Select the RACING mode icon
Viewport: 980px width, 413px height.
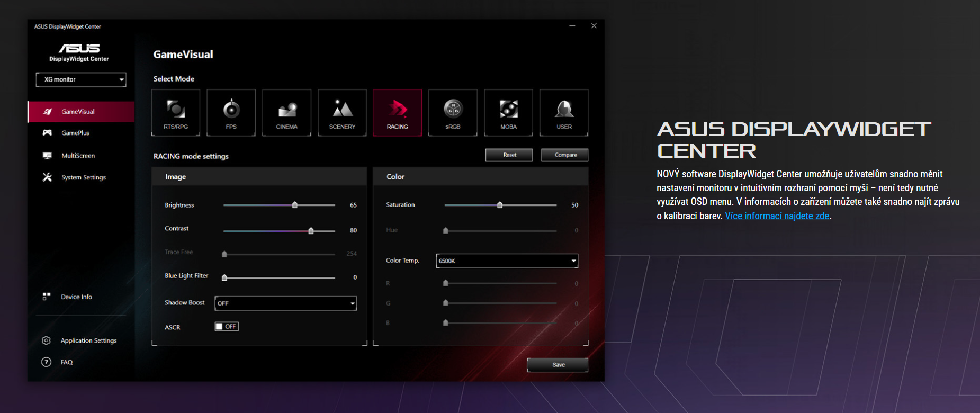pyautogui.click(x=397, y=113)
